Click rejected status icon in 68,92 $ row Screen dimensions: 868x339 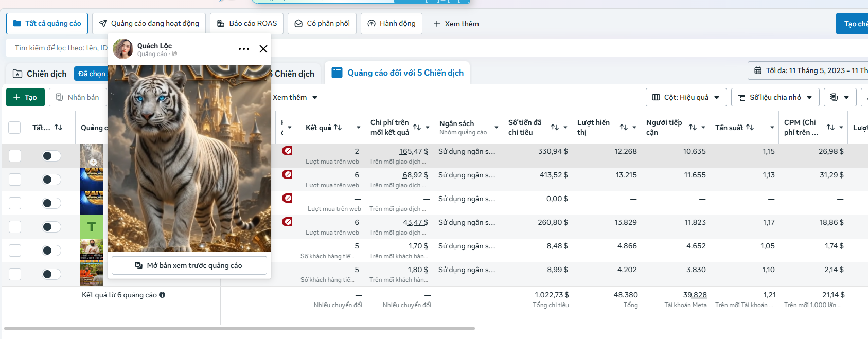[x=287, y=174]
